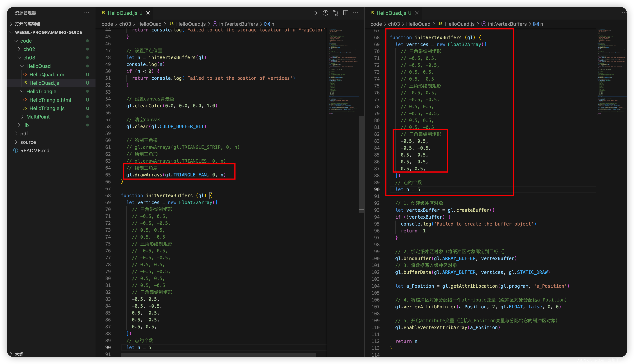Click the Run code play icon
Viewport: 634px width, 364px height.
pos(315,13)
